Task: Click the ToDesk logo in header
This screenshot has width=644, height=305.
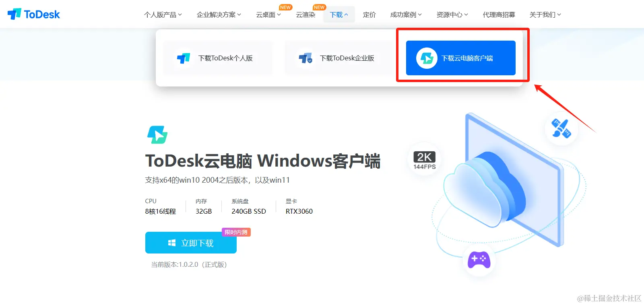Action: point(34,14)
